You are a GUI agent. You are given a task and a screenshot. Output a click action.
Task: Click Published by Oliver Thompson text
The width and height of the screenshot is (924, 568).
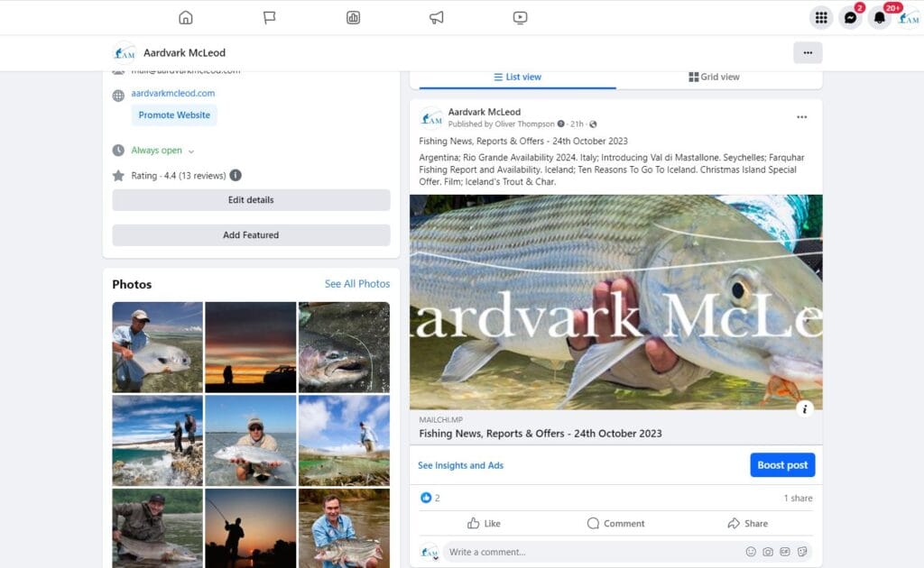pyautogui.click(x=501, y=124)
